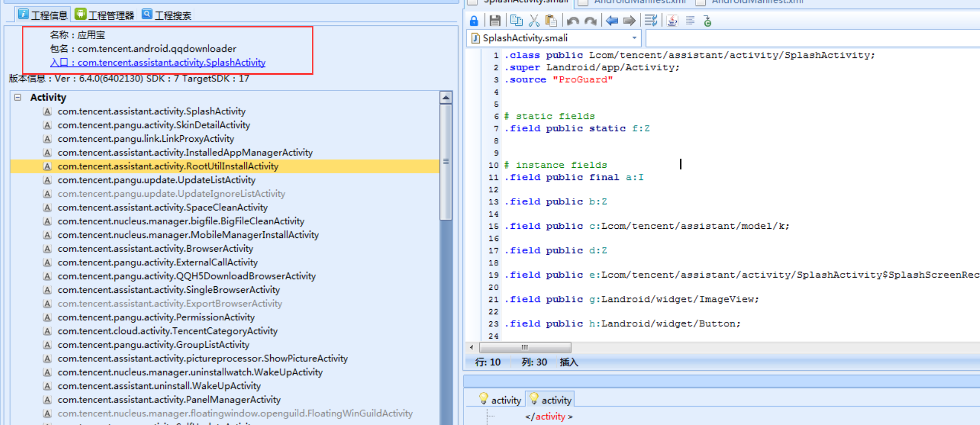Select TencentCategoryActivity entry
The image size is (980, 425).
click(167, 331)
